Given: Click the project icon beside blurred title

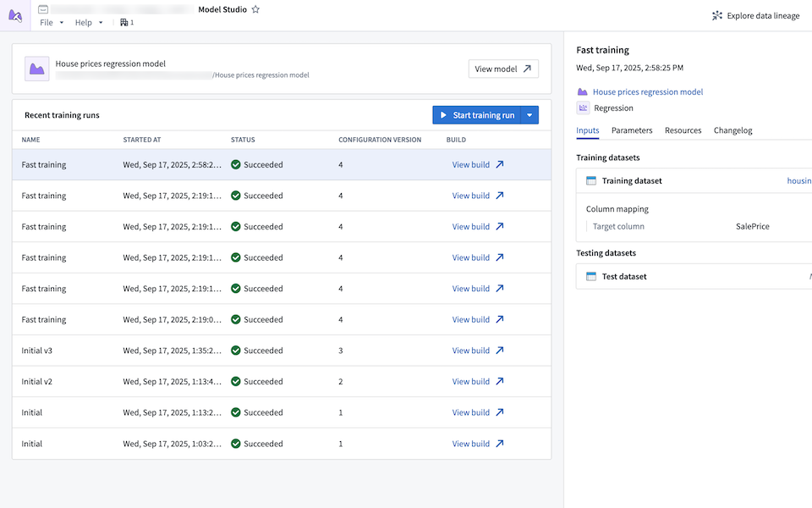Looking at the screenshot, I should (x=43, y=9).
